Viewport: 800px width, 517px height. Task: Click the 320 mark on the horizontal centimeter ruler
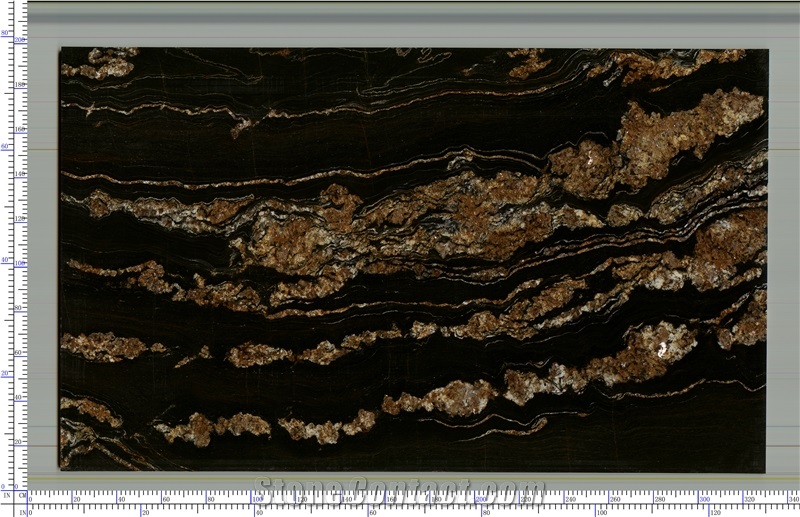(749, 500)
